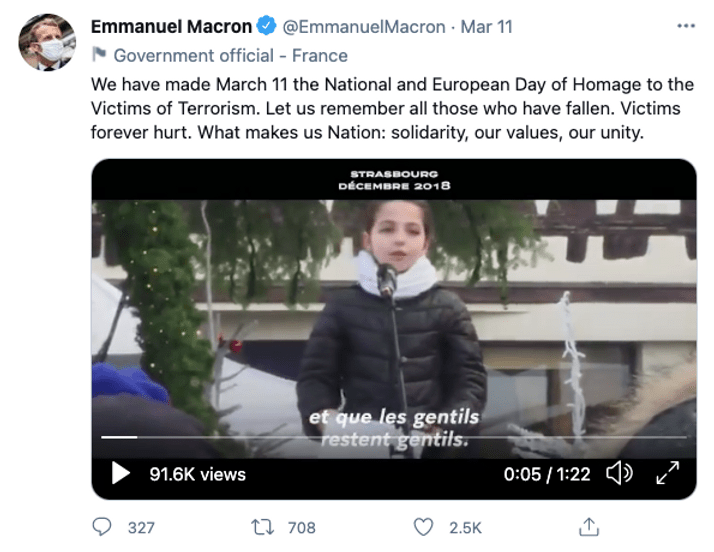Click the 327 replies count

click(x=141, y=527)
